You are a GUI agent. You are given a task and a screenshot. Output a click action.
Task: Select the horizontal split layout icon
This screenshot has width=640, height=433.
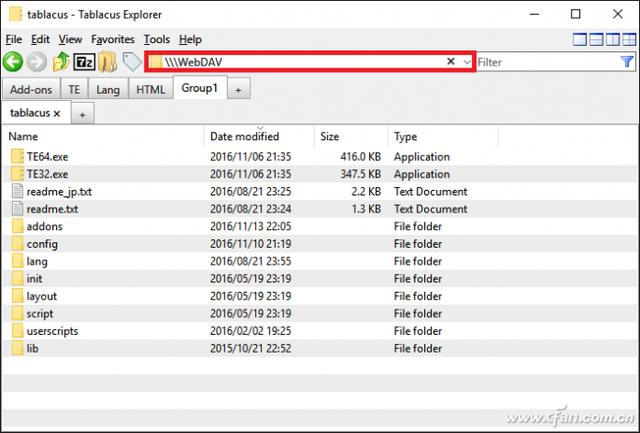596,40
